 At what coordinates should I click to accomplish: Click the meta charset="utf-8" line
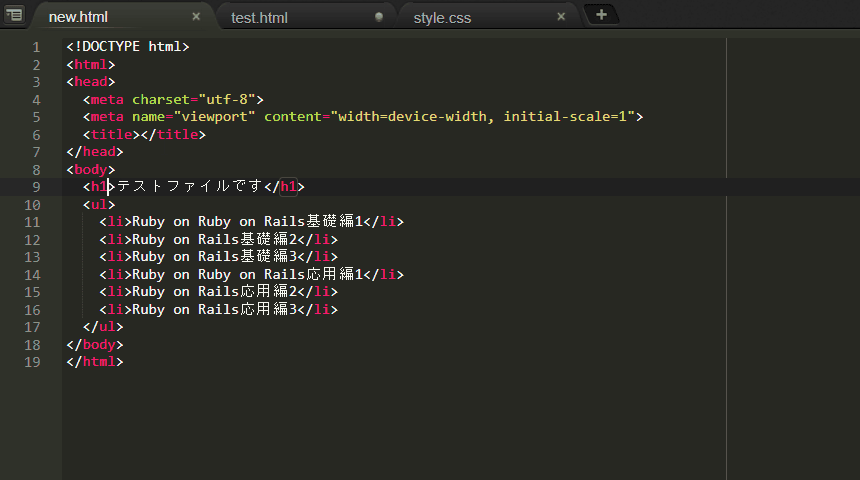coord(173,99)
